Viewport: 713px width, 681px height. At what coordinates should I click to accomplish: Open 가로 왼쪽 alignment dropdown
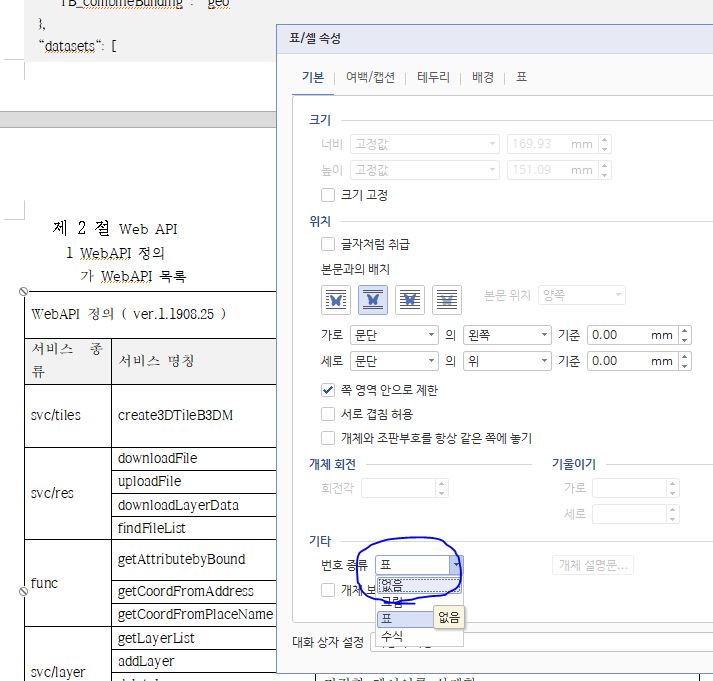click(507, 335)
